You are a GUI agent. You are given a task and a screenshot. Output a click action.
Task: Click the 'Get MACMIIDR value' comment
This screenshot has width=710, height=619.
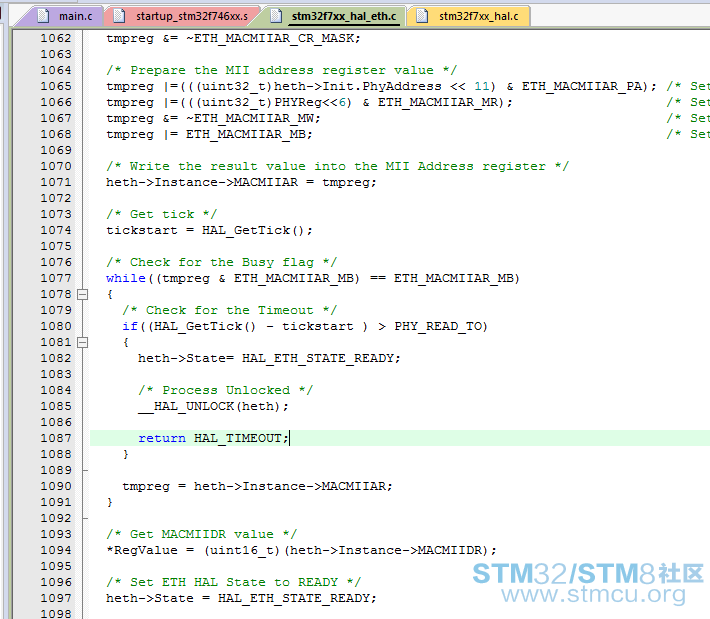[201, 535]
